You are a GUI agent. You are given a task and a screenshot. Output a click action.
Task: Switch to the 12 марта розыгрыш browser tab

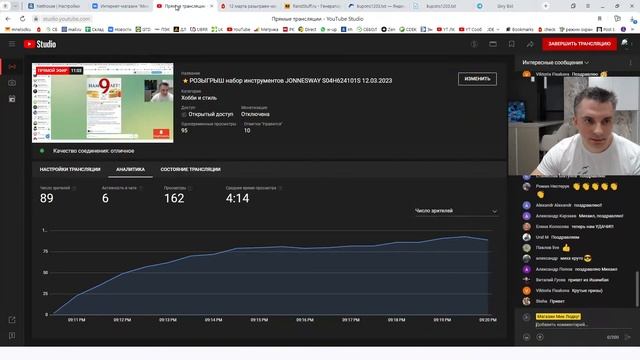tap(249, 6)
